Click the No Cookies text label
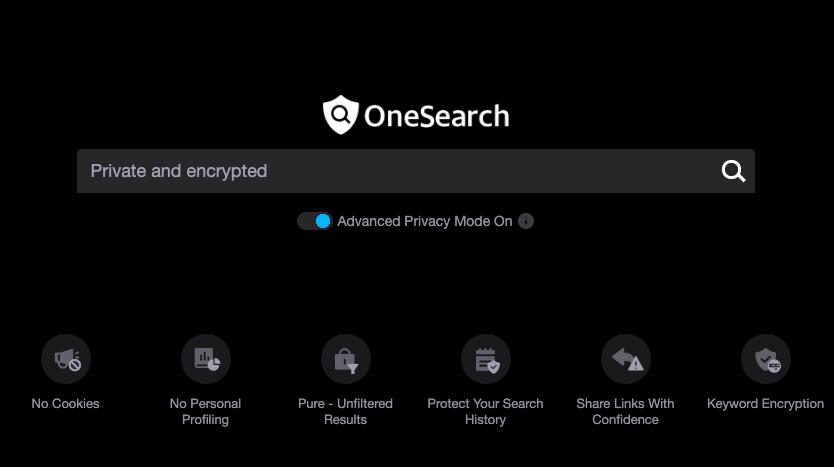834x467 pixels. click(66, 404)
